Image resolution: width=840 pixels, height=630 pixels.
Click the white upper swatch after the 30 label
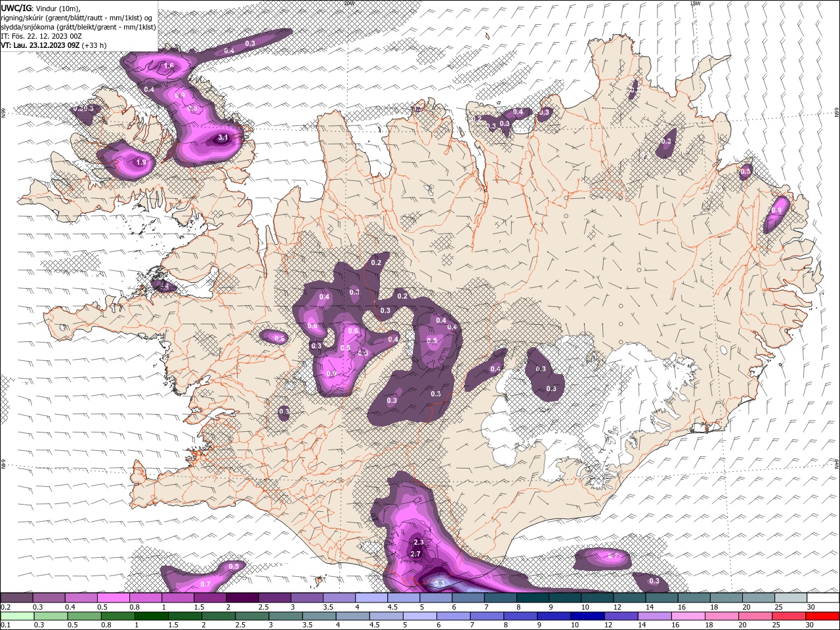823,598
